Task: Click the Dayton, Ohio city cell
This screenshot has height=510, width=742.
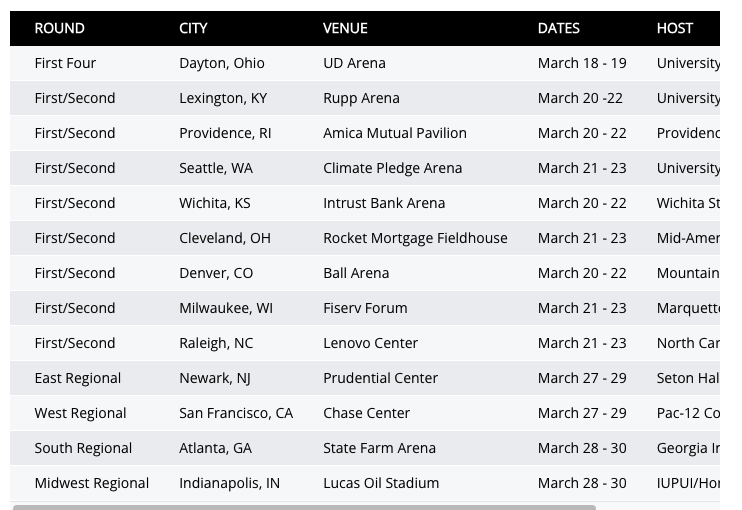Action: (221, 63)
